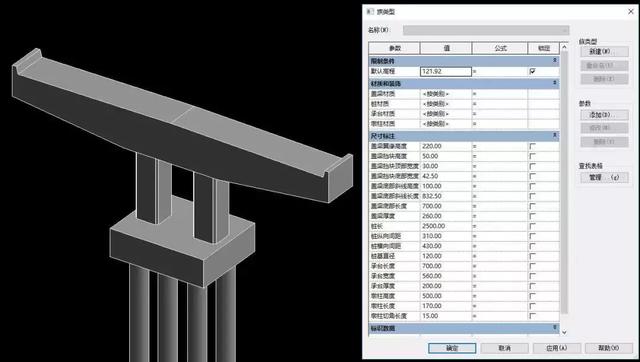
Task: Select the 200.00 value cell
Action: tap(446, 286)
